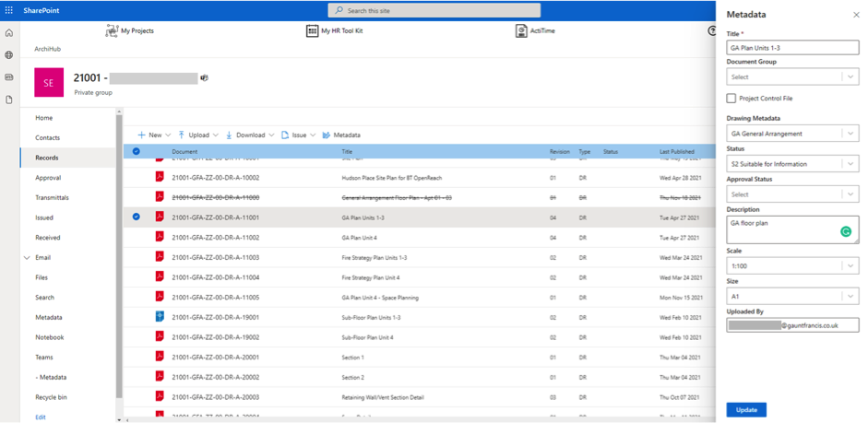
Task: Click the navigation pane vertical scrollbar
Action: [x=118, y=258]
